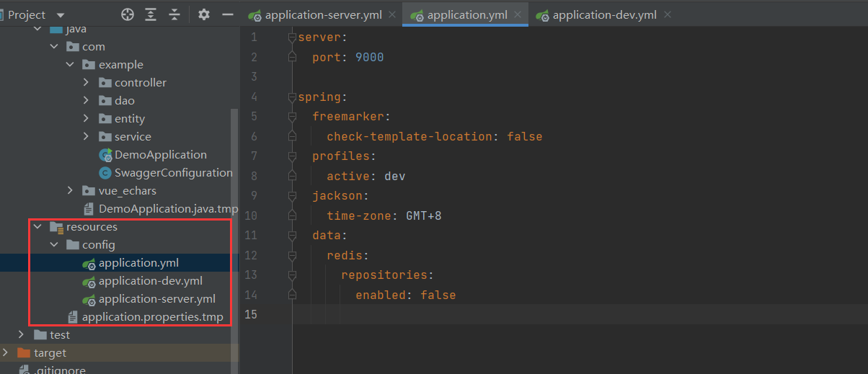Hide the Project tool window
The image size is (868, 374).
coord(228,14)
